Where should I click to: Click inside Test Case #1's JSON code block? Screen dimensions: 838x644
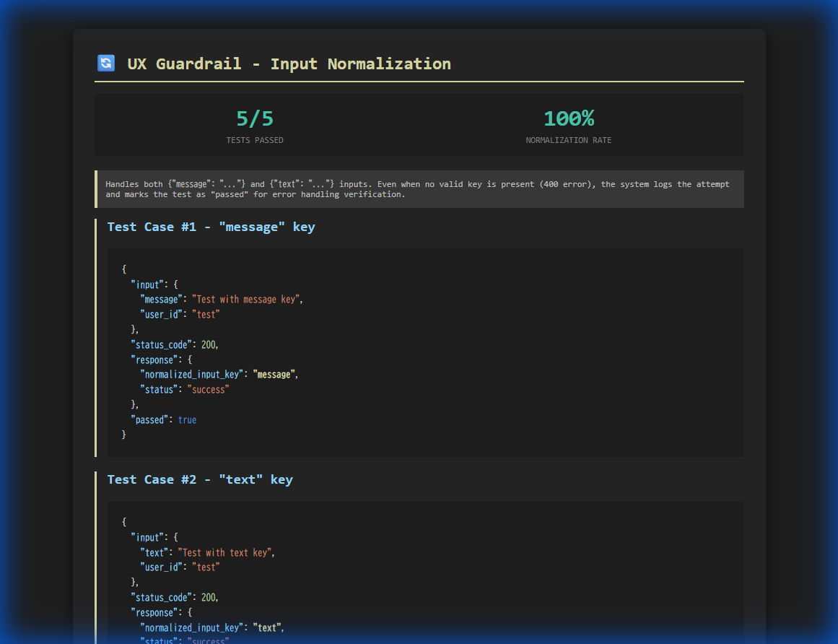[425, 352]
